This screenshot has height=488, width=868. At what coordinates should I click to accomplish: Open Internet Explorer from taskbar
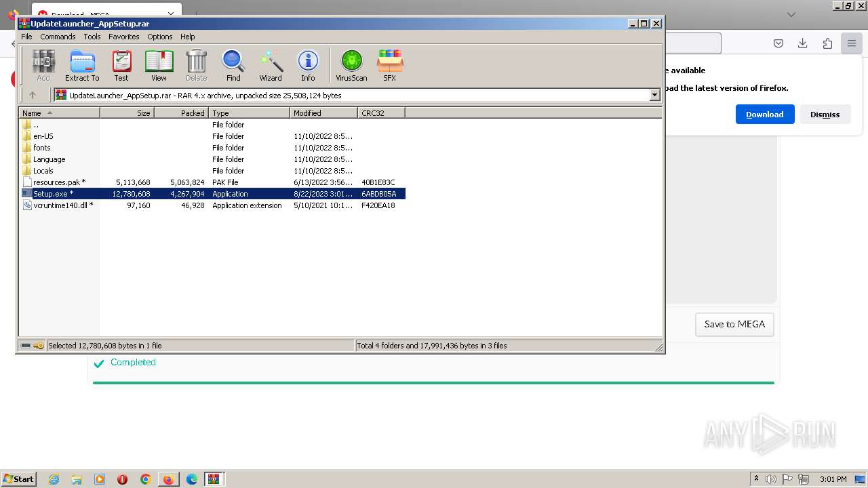[54, 479]
